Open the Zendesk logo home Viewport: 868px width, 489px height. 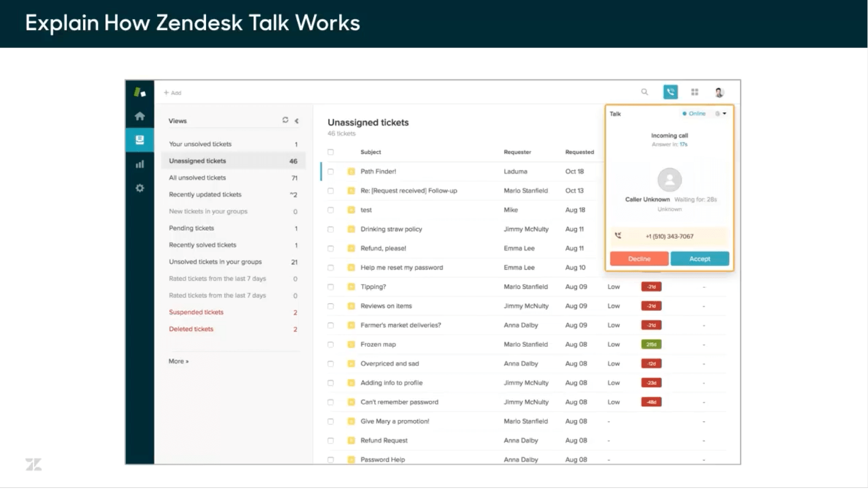(140, 92)
